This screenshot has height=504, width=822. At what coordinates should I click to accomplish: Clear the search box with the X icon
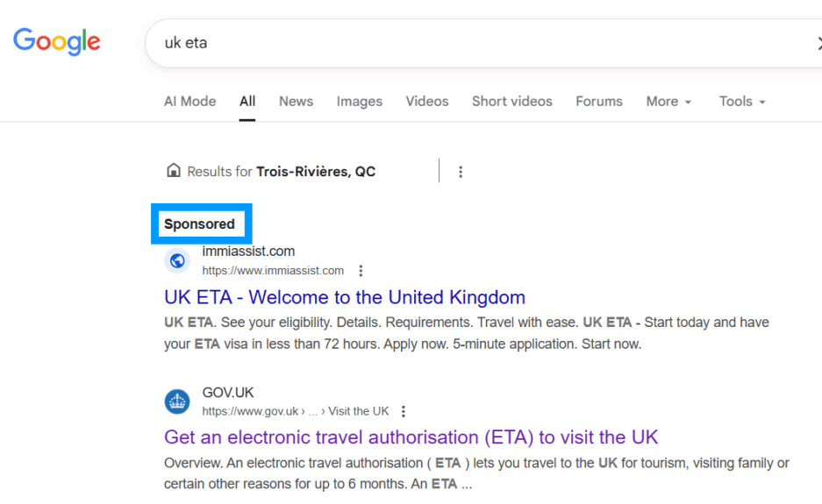click(818, 43)
